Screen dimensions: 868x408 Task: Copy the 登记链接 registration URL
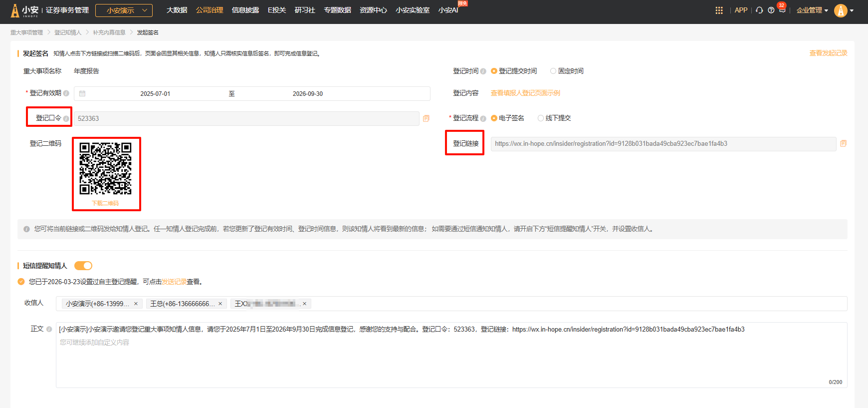pyautogui.click(x=843, y=143)
